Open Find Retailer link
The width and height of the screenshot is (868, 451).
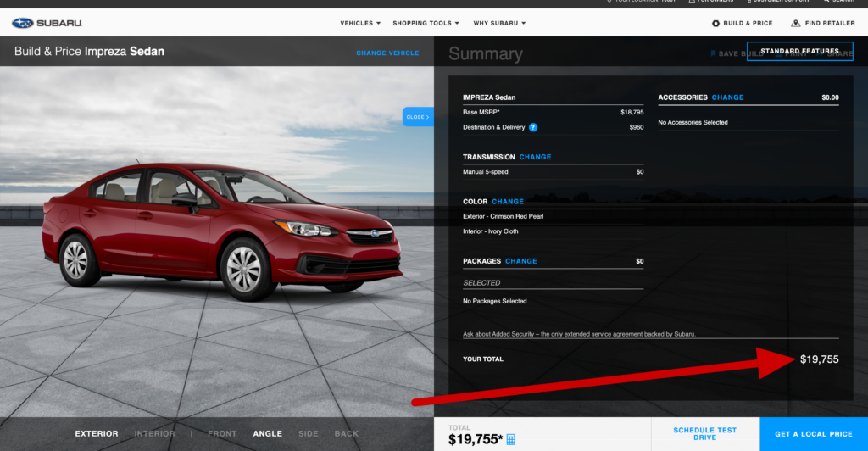823,23
